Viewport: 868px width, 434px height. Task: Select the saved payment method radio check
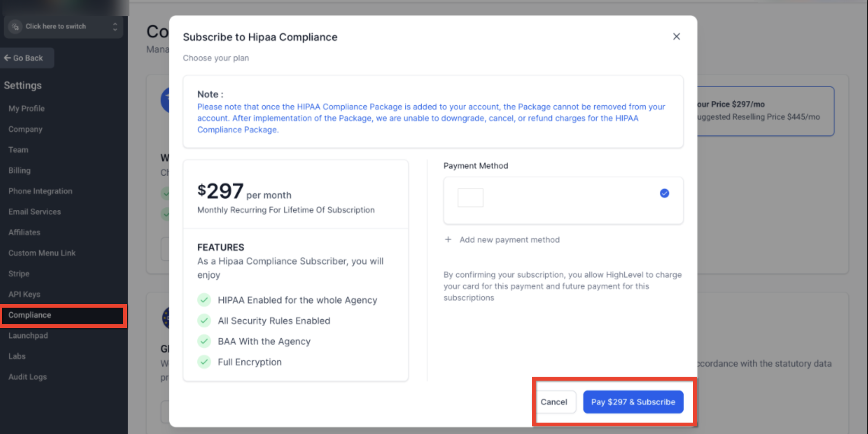pyautogui.click(x=664, y=193)
